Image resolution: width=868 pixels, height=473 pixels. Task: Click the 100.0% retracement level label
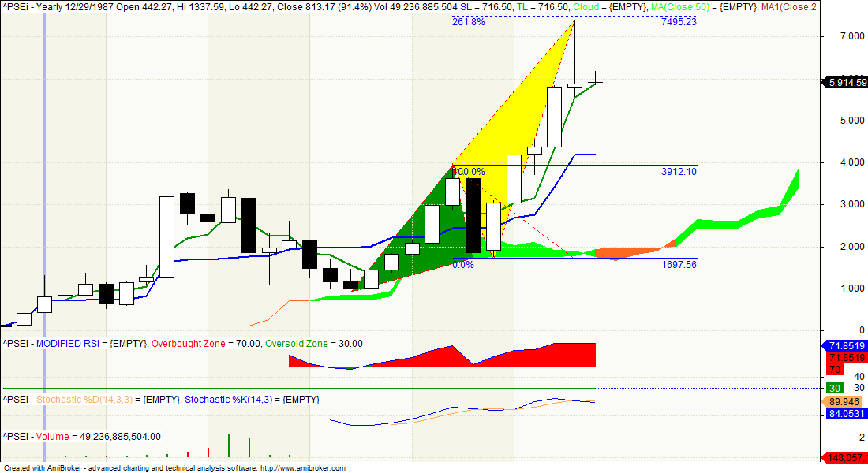(x=467, y=169)
